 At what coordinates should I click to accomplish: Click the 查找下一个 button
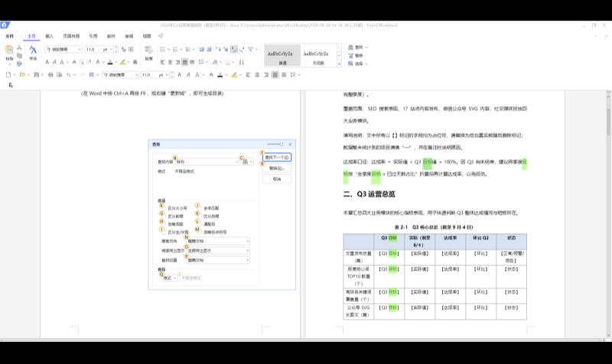[x=277, y=158]
